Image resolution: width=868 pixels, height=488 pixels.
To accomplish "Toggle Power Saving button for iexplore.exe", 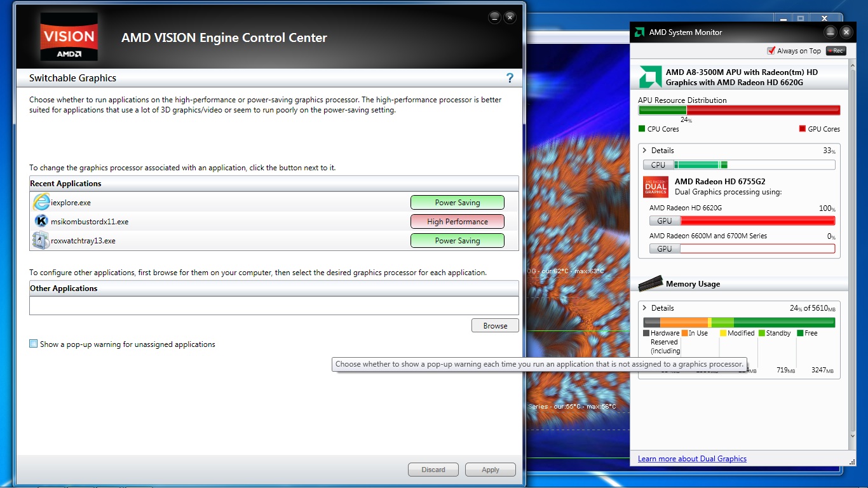I will tap(458, 203).
